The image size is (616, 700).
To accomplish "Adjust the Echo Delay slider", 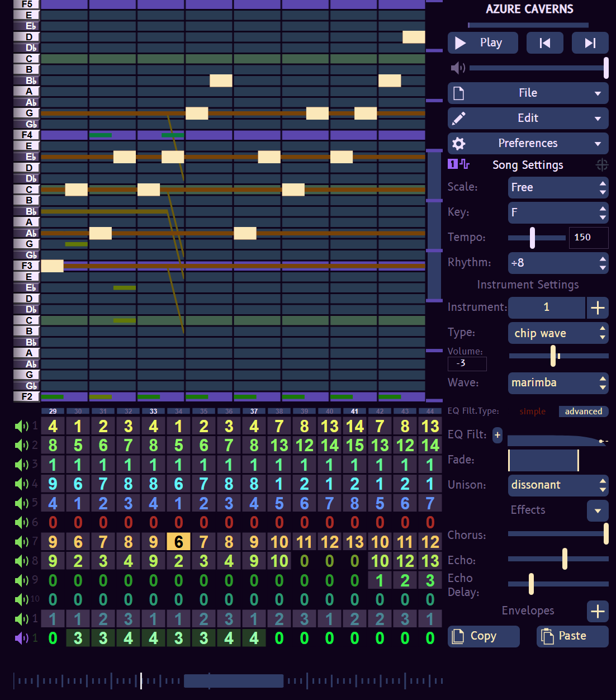I will [558, 584].
